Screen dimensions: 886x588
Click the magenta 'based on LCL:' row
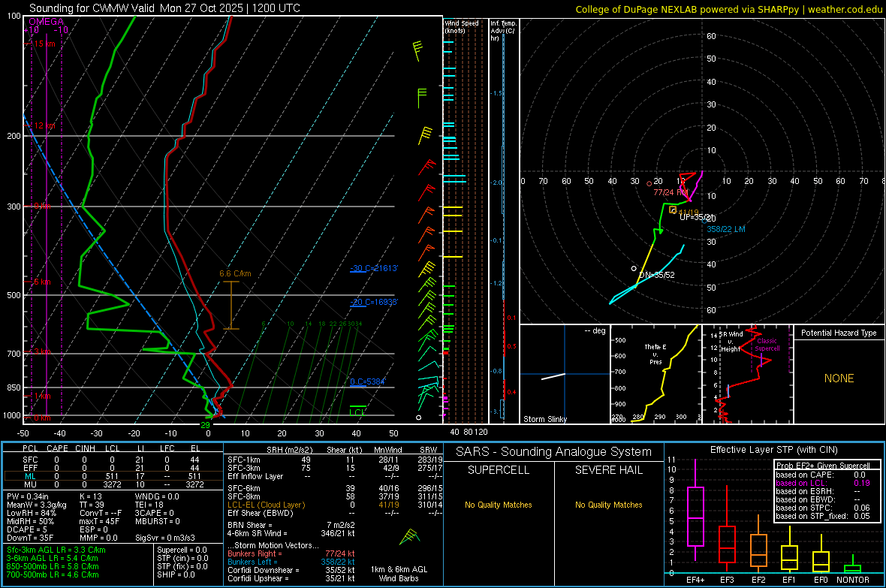click(823, 483)
